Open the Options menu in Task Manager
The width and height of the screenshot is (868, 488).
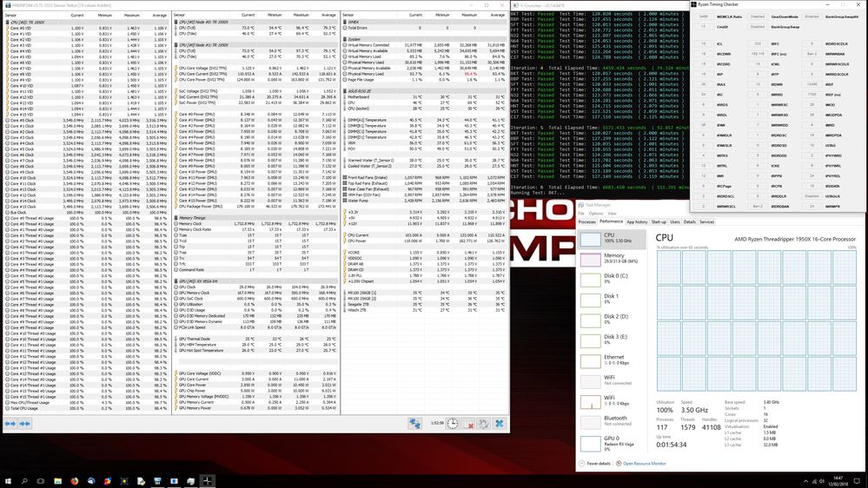(596, 213)
